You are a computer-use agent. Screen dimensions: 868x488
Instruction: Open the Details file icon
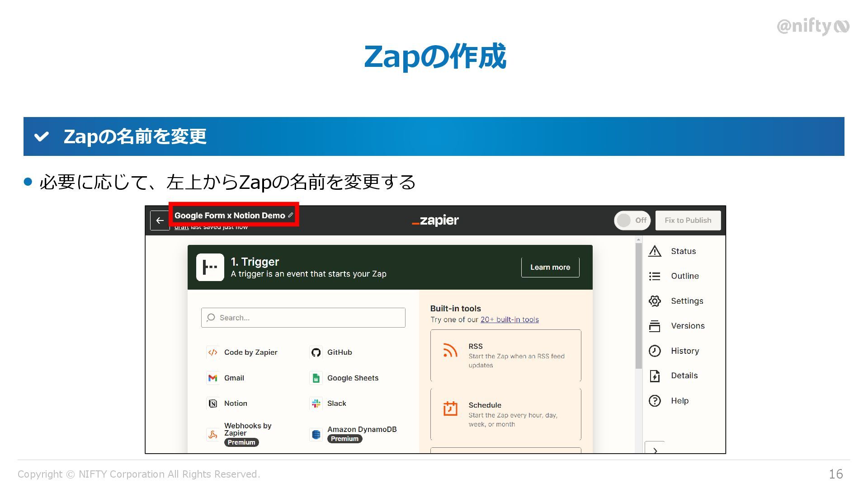click(x=655, y=375)
